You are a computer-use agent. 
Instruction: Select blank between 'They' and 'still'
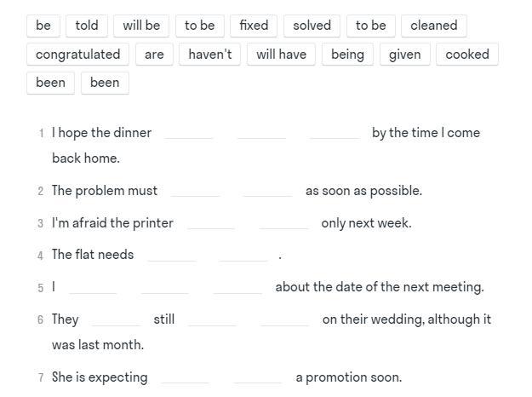point(116,319)
